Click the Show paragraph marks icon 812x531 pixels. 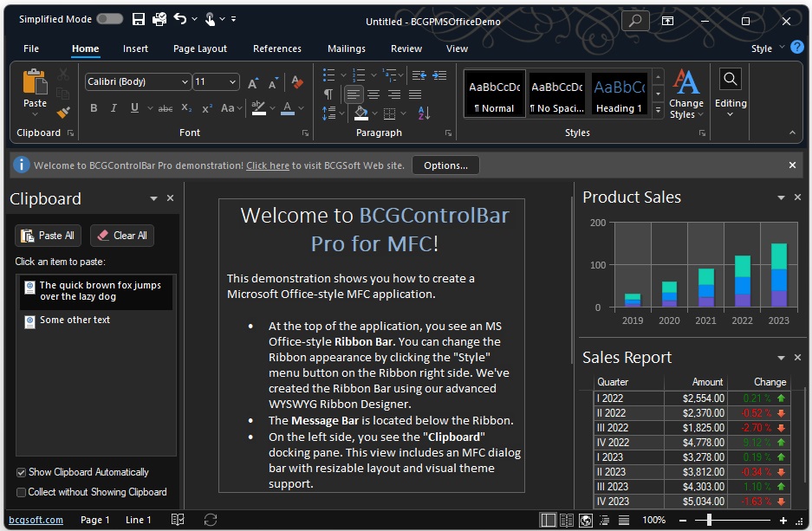click(x=328, y=94)
